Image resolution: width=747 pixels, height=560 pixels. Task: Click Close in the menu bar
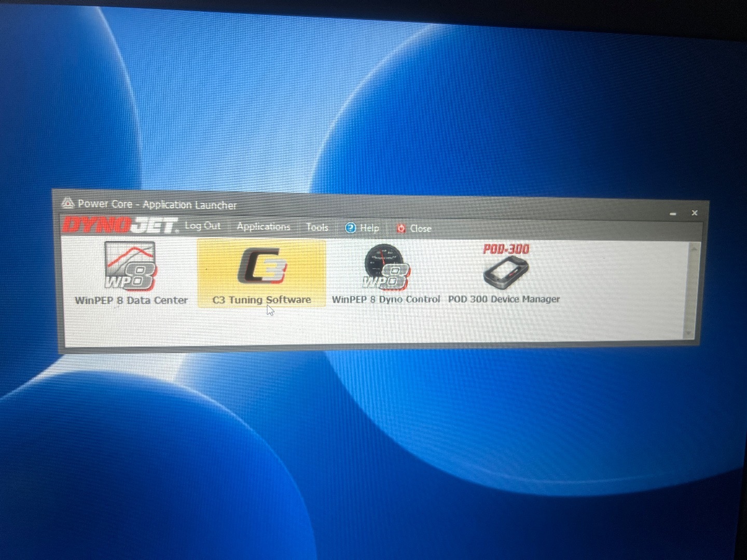coord(414,228)
